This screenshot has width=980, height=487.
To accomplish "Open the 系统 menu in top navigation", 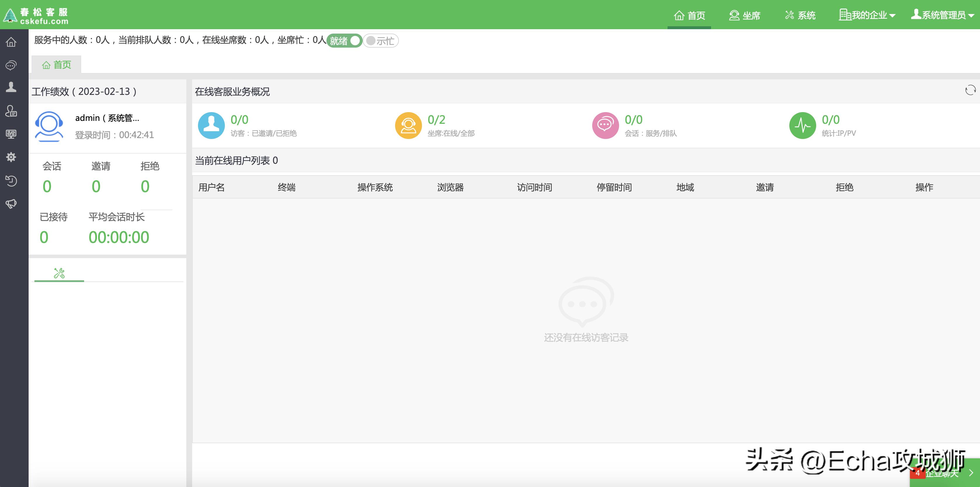I will [x=800, y=15].
